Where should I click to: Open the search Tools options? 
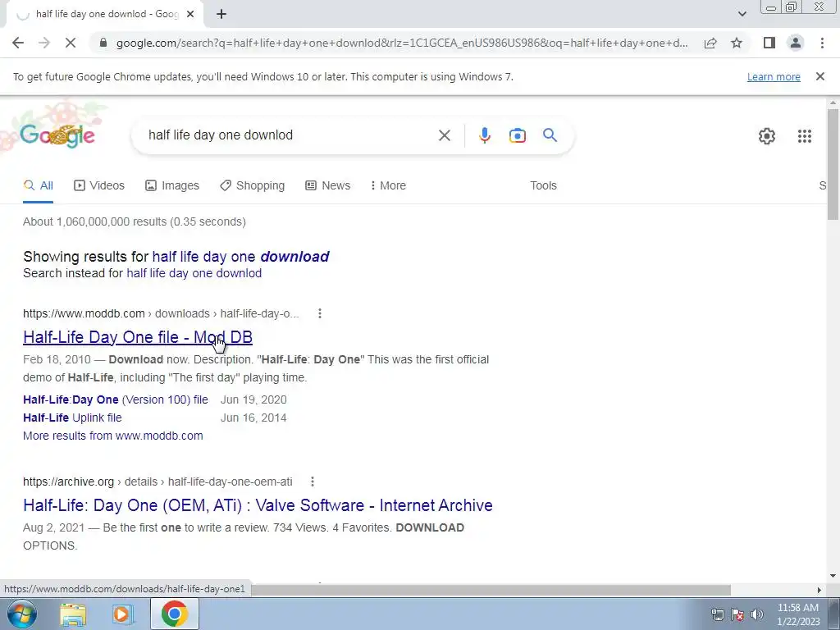tap(543, 185)
